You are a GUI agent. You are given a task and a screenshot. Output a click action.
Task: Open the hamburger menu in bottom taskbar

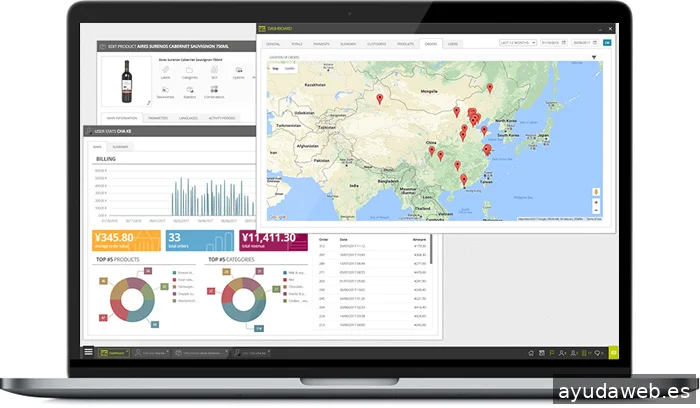[88, 352]
